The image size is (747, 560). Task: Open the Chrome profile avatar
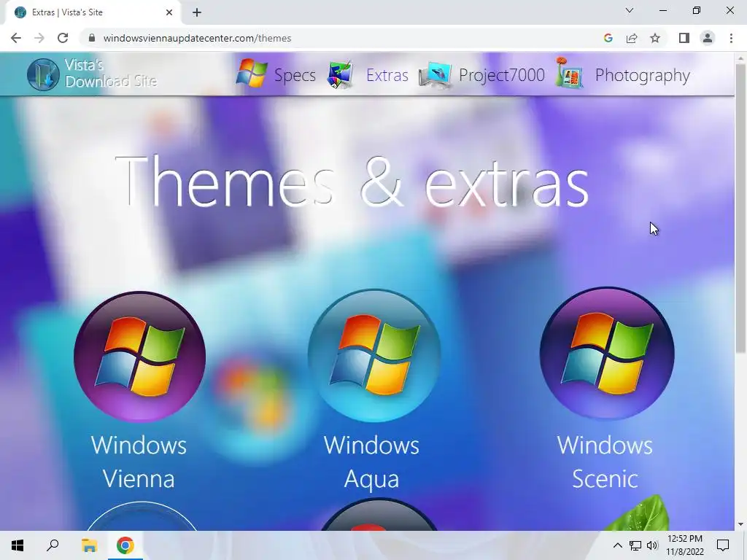tap(708, 38)
